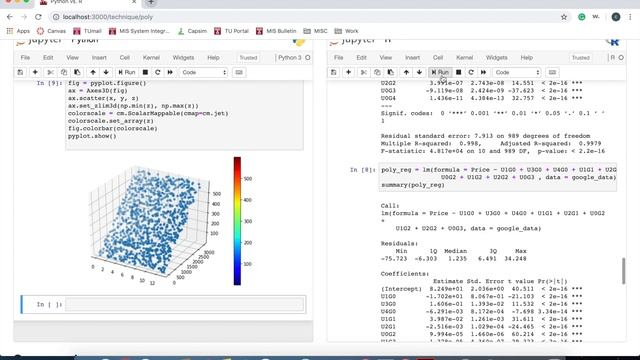This screenshot has height=360, width=640.
Task: Interrupt the kernel in the Python notebook
Action: pos(145,72)
